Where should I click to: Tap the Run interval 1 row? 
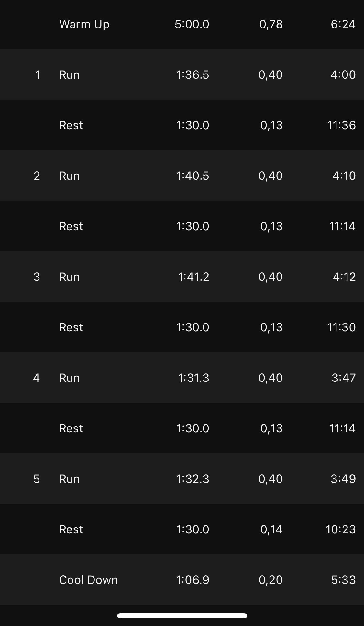pos(182,74)
